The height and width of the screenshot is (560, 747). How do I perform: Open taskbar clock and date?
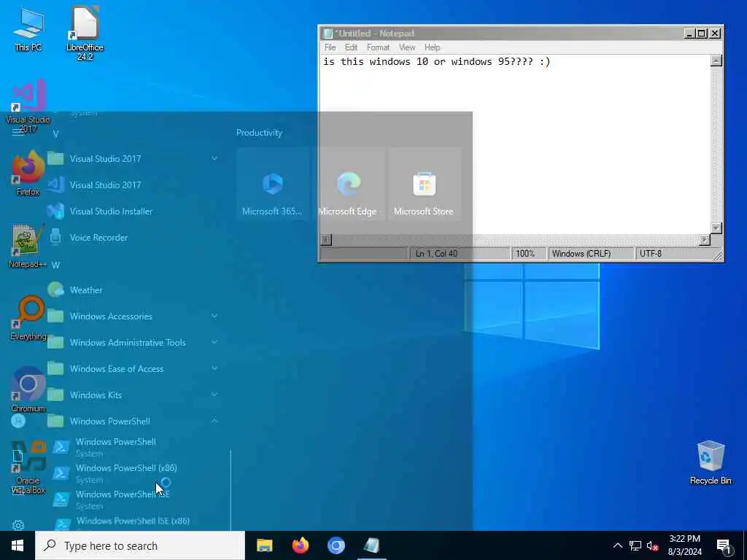click(x=684, y=545)
